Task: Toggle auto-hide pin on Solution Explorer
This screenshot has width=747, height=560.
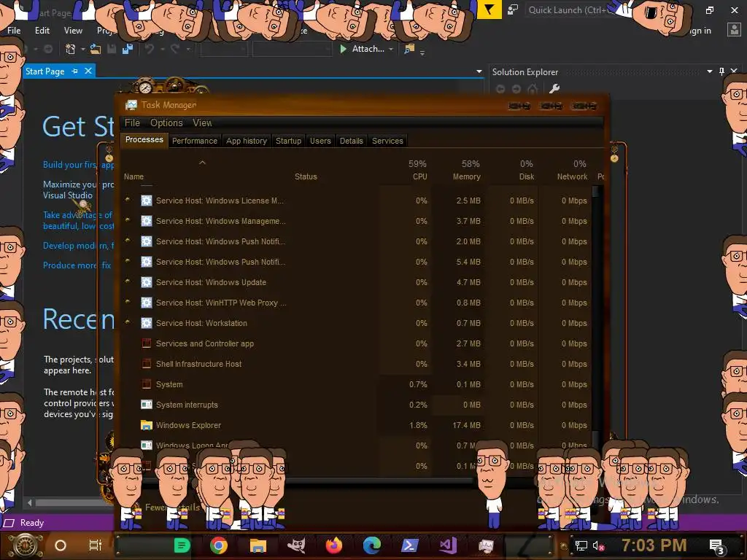Action: point(721,71)
